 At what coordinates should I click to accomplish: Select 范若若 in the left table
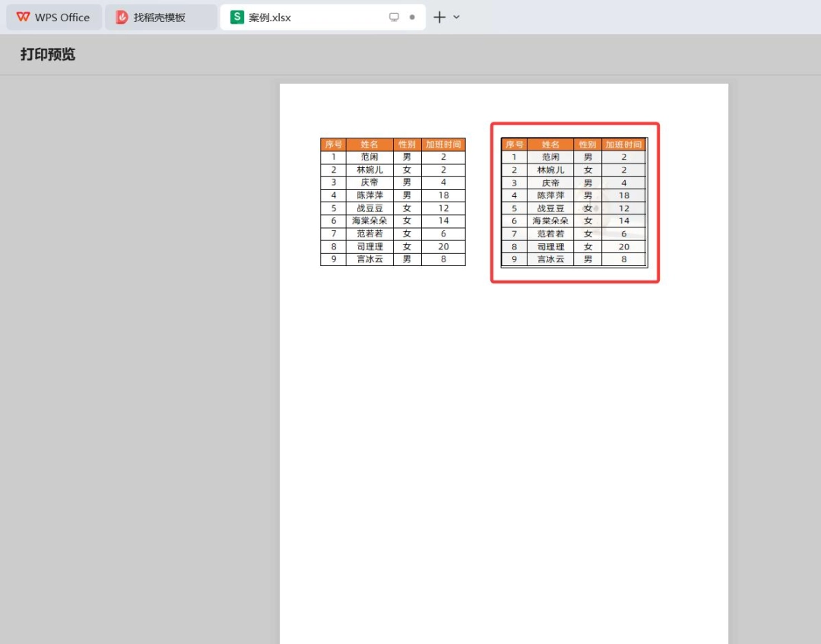click(369, 233)
